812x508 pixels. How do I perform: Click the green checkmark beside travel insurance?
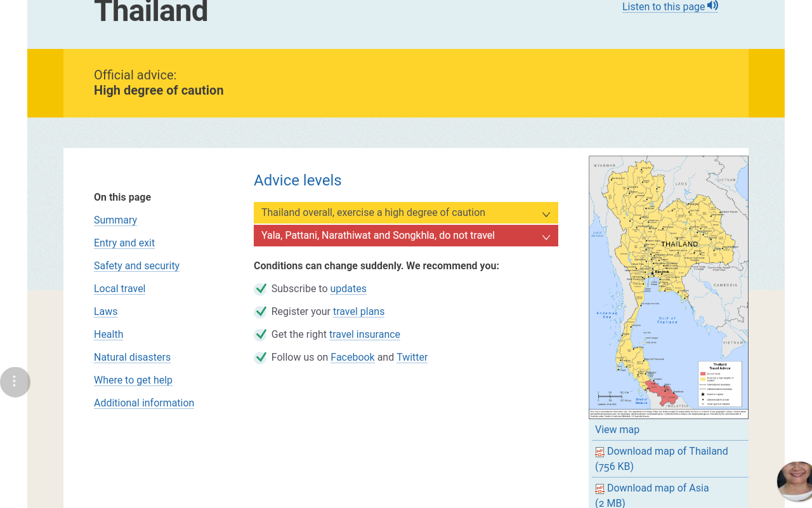pyautogui.click(x=260, y=335)
